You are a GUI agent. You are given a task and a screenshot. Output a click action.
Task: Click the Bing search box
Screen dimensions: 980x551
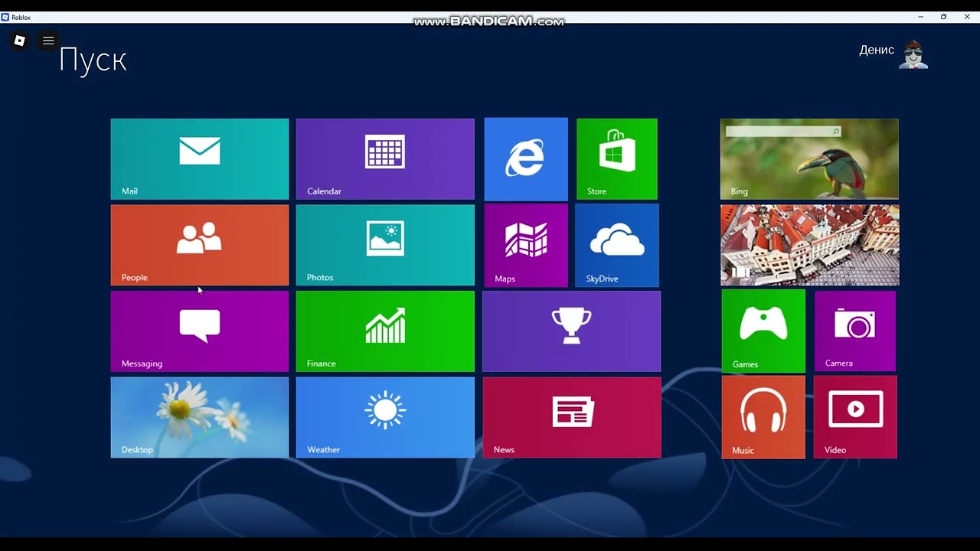pos(783,132)
